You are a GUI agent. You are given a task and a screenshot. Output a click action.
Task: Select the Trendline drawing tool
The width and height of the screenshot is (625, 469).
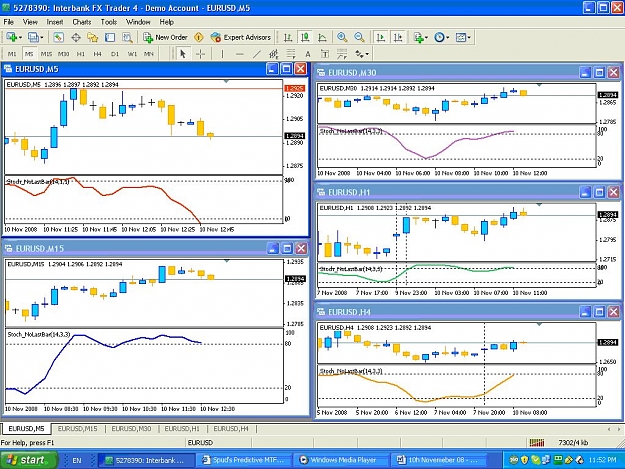click(x=257, y=54)
